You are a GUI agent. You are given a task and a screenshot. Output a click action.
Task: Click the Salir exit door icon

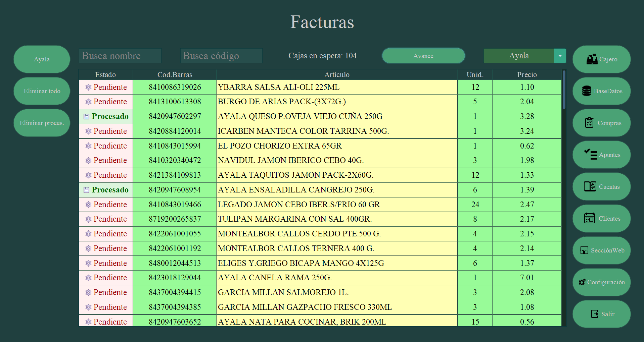point(595,314)
